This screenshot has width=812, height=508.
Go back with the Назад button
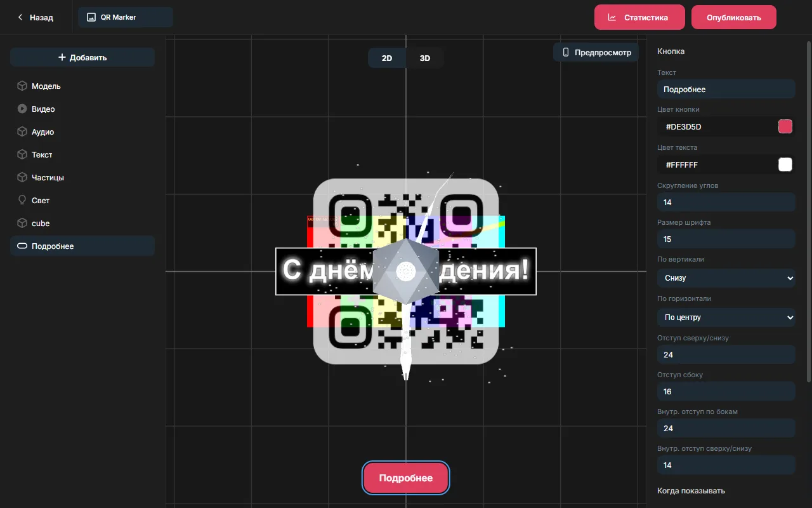[x=36, y=18]
